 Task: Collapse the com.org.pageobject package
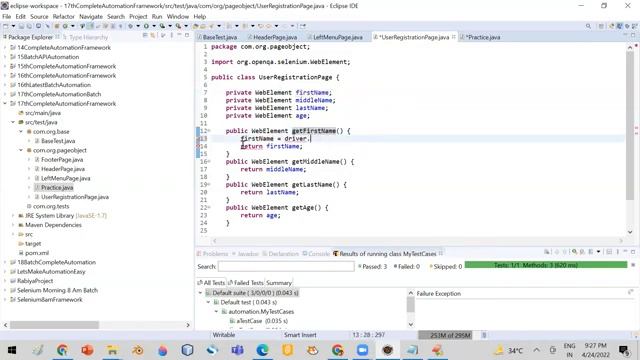point(21,150)
